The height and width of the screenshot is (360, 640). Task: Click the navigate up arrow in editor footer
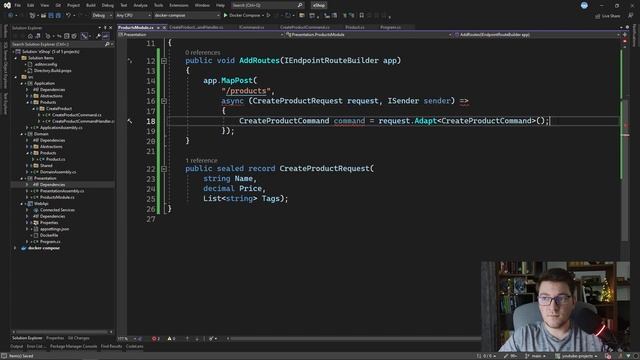[187, 338]
